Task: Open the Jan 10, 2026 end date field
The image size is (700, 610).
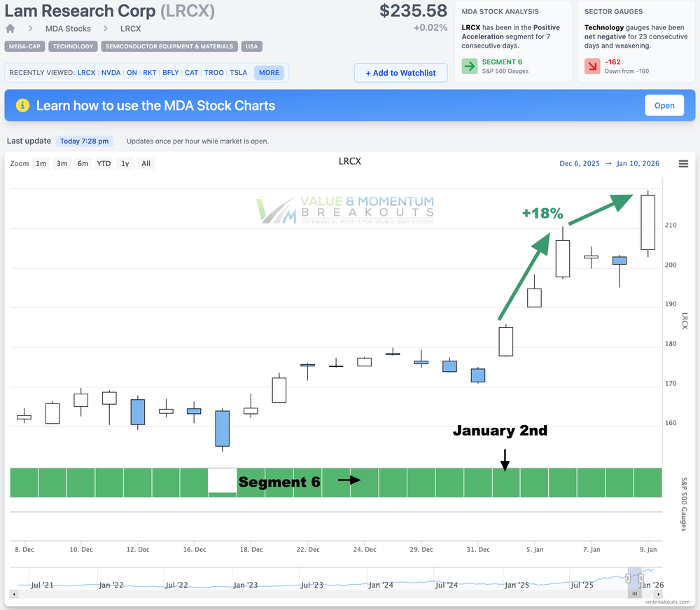Action: tap(638, 163)
